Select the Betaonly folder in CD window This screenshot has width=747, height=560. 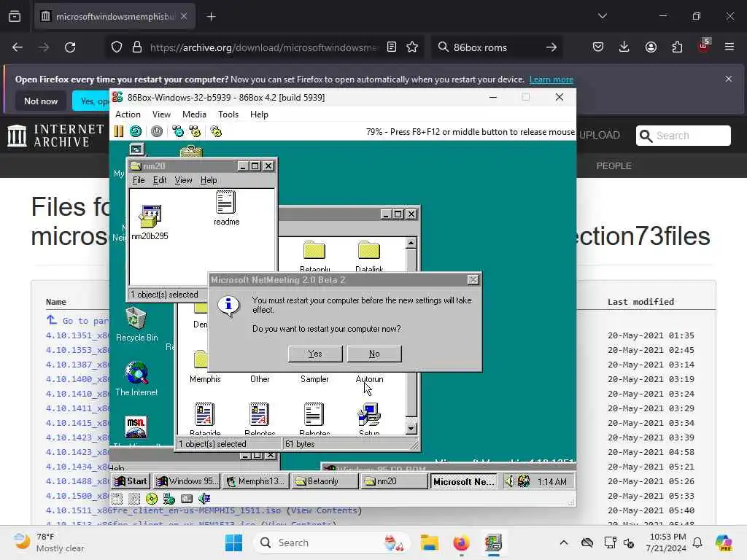coord(314,256)
